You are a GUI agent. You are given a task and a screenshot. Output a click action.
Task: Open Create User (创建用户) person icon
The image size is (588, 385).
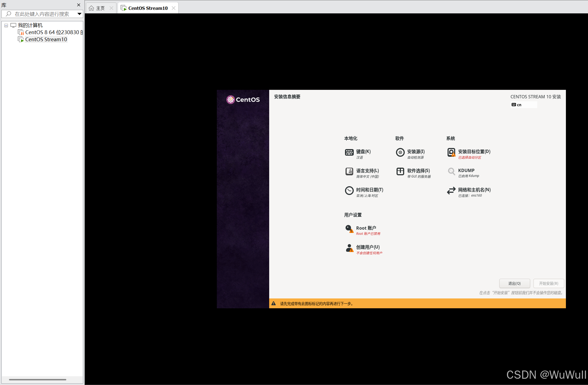[x=349, y=248]
